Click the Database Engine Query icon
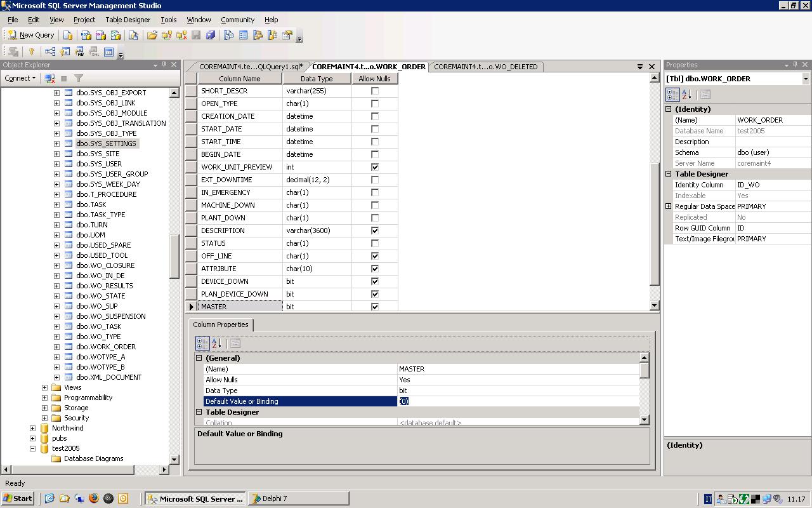Viewport: 812px width, 508px height. (x=67, y=35)
